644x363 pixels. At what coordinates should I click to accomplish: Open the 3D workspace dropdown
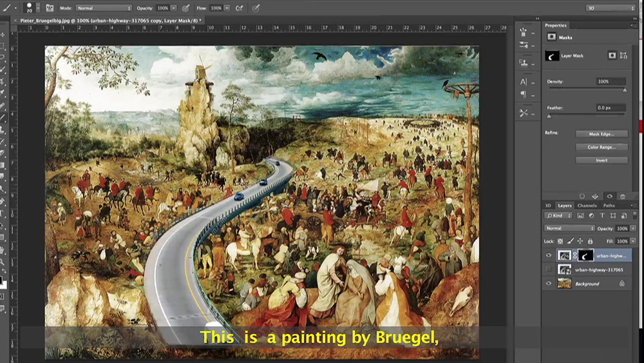(x=611, y=8)
